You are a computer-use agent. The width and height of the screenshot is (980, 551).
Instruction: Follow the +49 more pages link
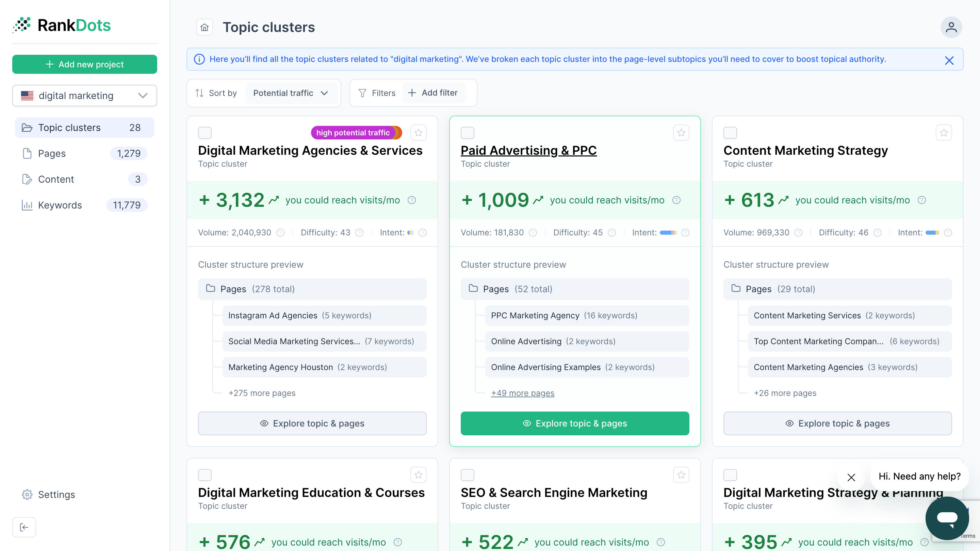[x=522, y=393]
